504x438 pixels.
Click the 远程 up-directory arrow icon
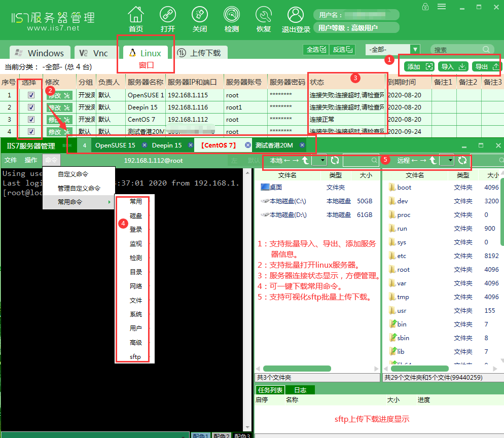click(x=432, y=160)
